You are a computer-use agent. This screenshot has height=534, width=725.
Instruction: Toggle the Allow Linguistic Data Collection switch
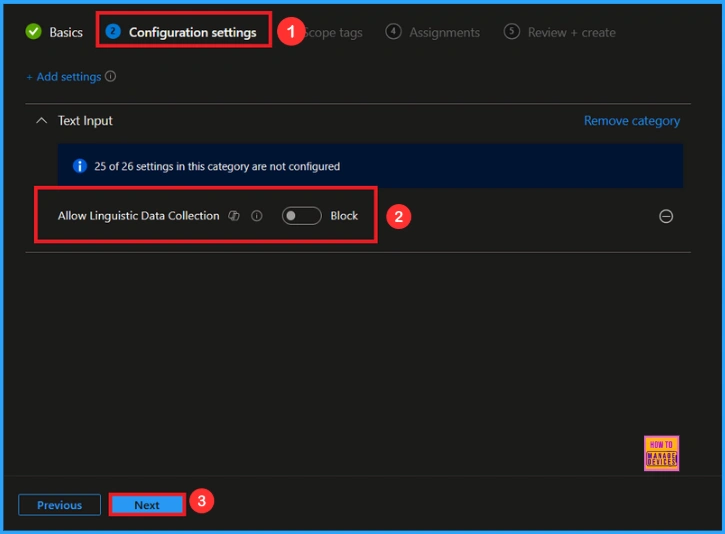point(301,216)
